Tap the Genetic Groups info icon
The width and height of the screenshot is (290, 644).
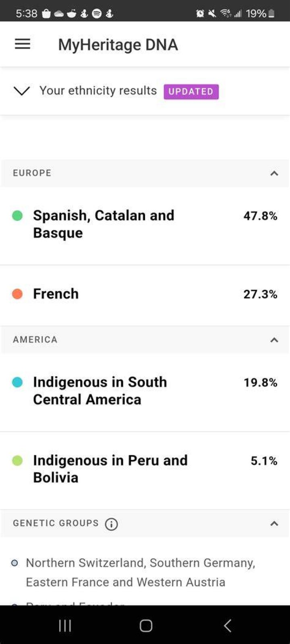pyautogui.click(x=112, y=524)
